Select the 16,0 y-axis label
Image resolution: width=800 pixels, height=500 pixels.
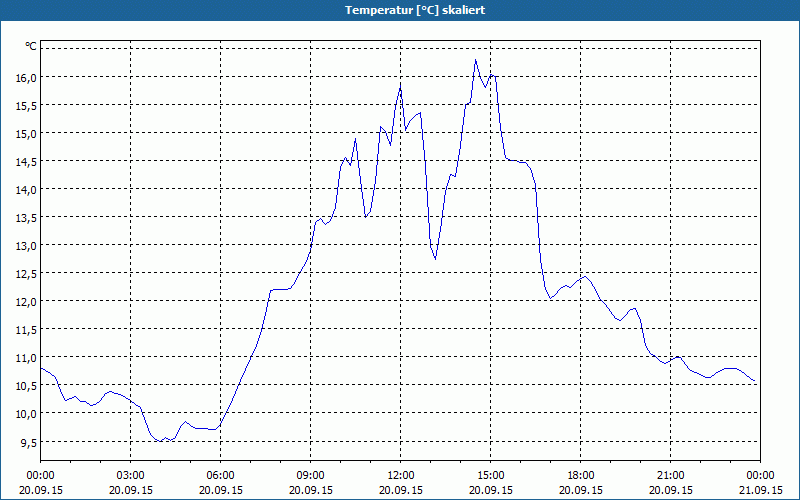tap(26, 78)
